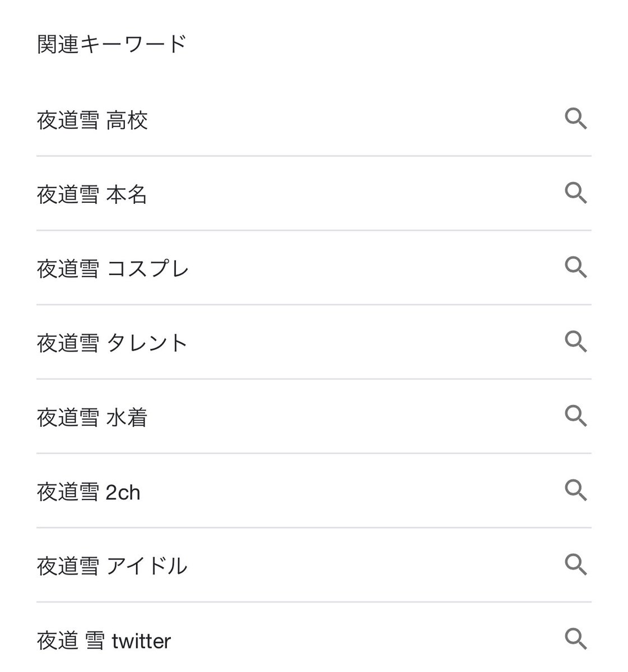Hit magnifier icon for 夜道 雪 twitter

[575, 639]
